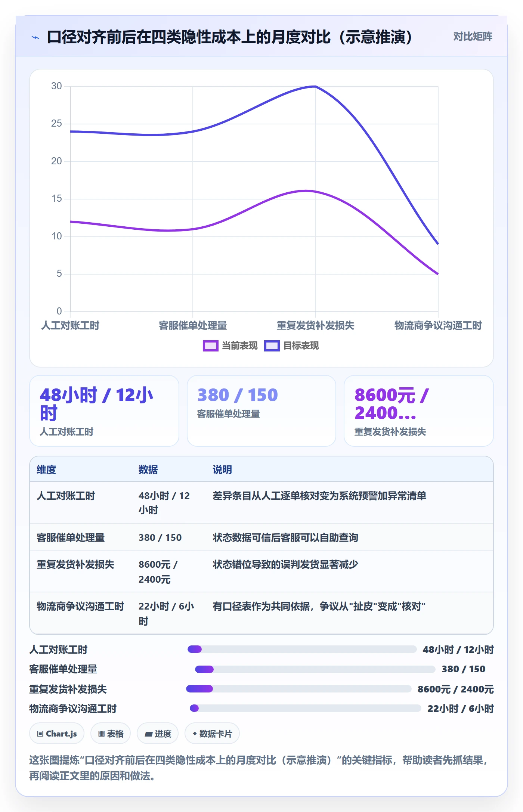Image resolution: width=523 pixels, height=812 pixels.
Task: Click progress value 22小时 / 6小时 at right
Action: click(461, 709)
